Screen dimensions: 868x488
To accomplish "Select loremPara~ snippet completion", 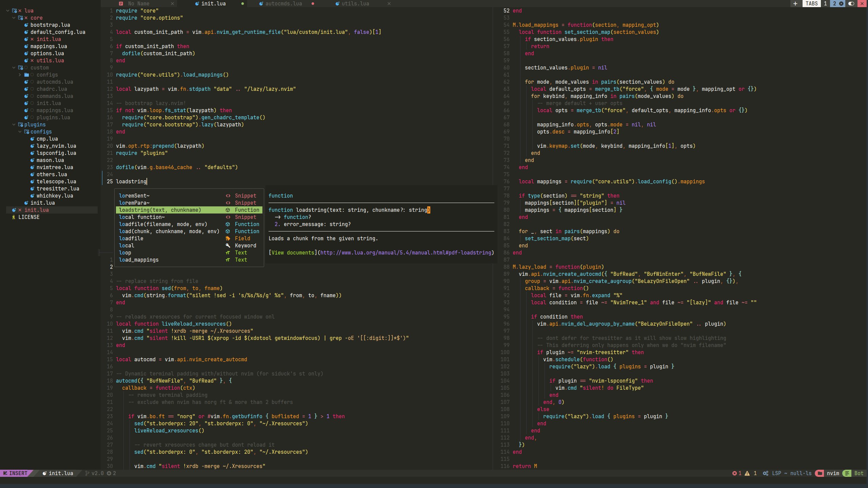I will (189, 203).
